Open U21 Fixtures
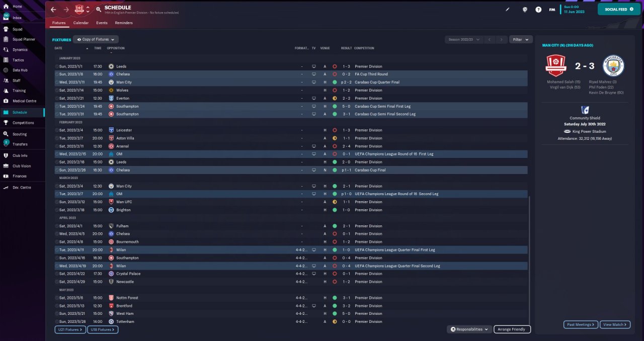This screenshot has width=644, height=341. point(70,329)
